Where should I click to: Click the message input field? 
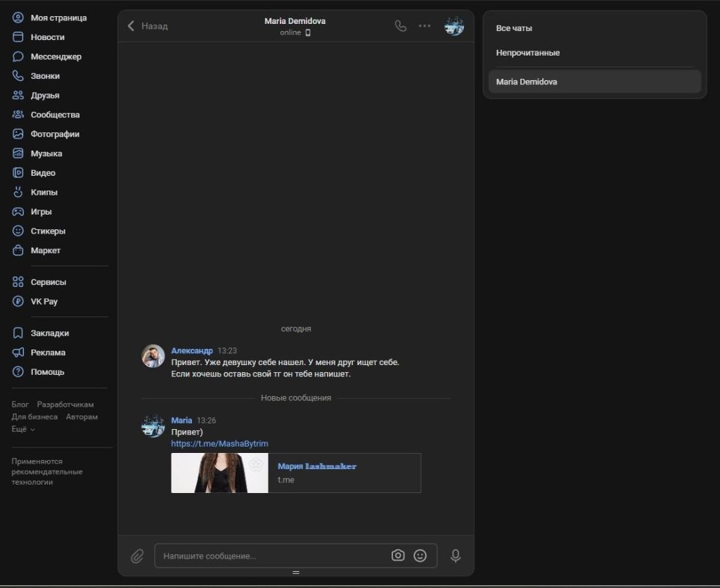click(x=274, y=556)
